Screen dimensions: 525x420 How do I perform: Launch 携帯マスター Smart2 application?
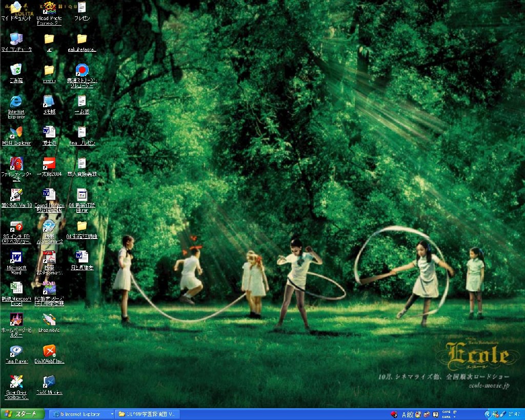click(x=49, y=231)
